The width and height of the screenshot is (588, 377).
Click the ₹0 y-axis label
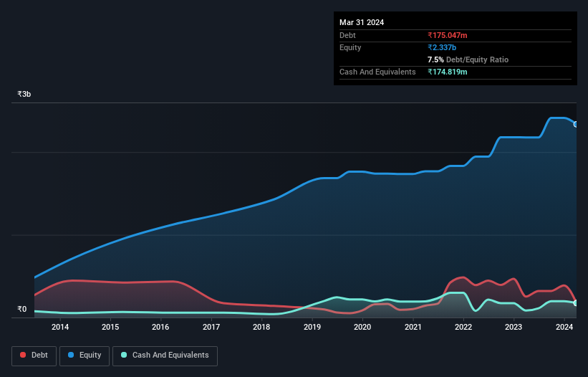(21, 309)
